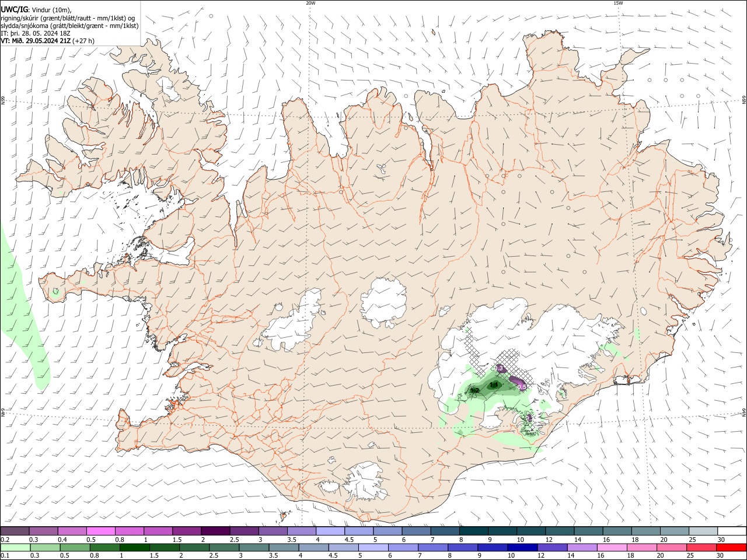Screen dimensions: 747x560
Task: Click the 'rigning/skúrir' legend description line
Action: (x=68, y=17)
